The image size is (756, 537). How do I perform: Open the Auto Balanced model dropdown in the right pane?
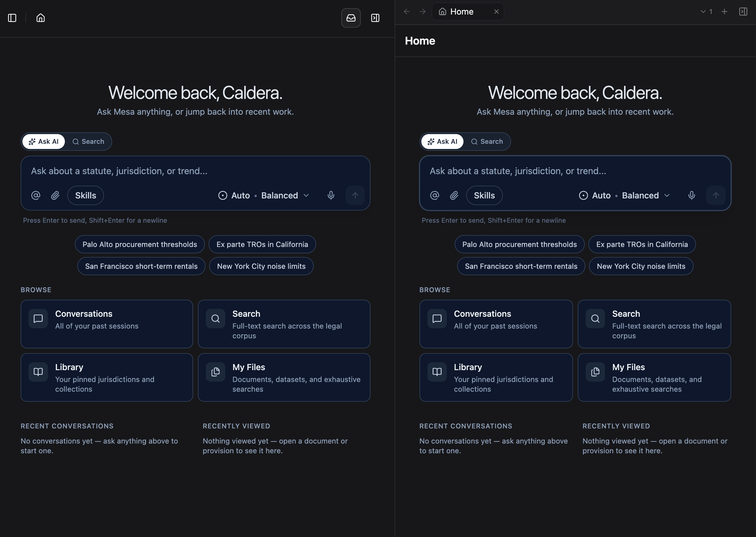(x=625, y=195)
